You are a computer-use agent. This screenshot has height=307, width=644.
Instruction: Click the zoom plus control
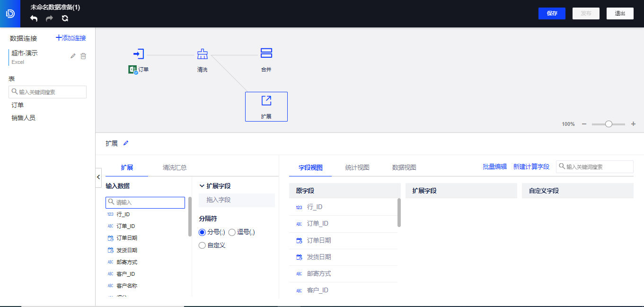click(633, 124)
